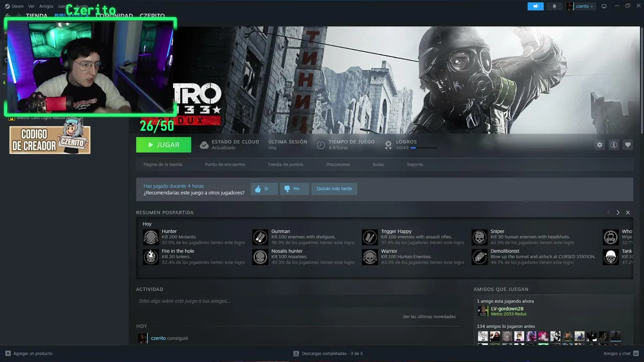Screen dimensions: 644x362
Task: Open the game info icon
Action: click(614, 145)
